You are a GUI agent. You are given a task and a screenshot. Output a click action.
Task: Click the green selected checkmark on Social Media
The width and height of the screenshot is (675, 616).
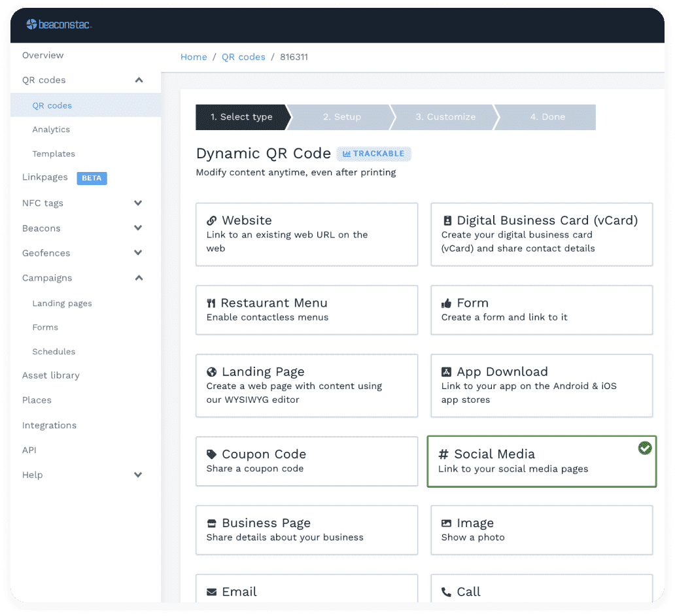(644, 448)
